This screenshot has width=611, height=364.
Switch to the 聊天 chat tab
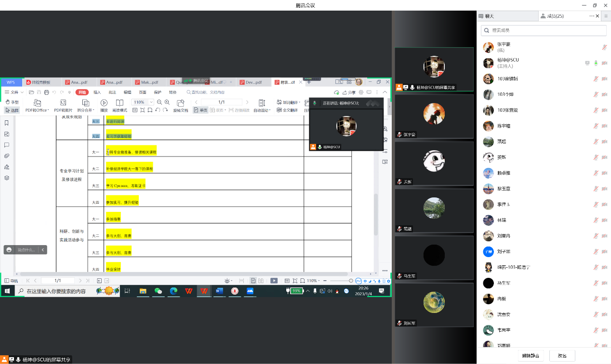[486, 16]
